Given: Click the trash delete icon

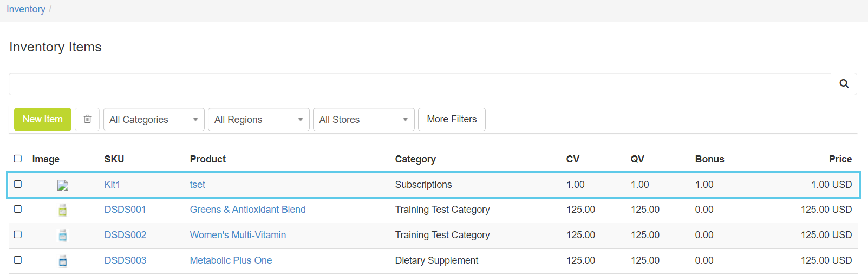Looking at the screenshot, I should point(87,119).
